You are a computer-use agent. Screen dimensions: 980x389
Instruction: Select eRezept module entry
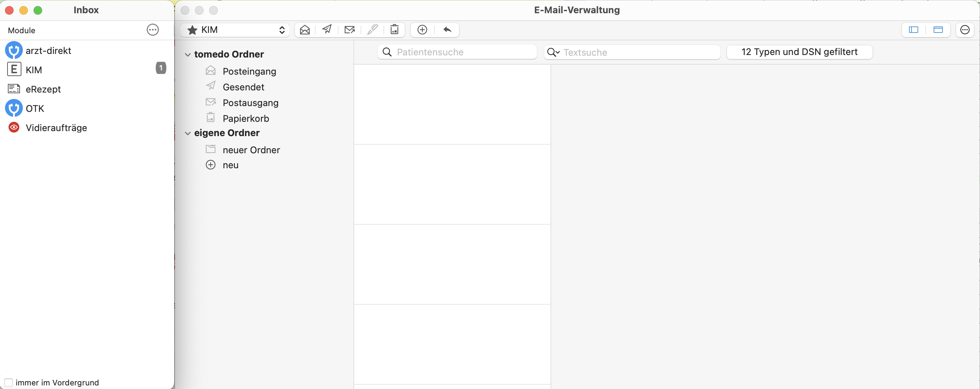click(43, 89)
